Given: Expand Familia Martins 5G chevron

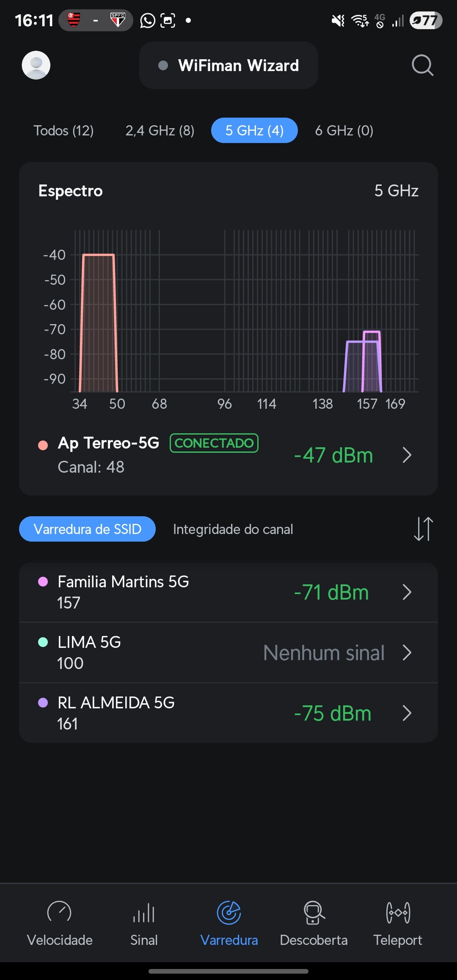Looking at the screenshot, I should 407,592.
